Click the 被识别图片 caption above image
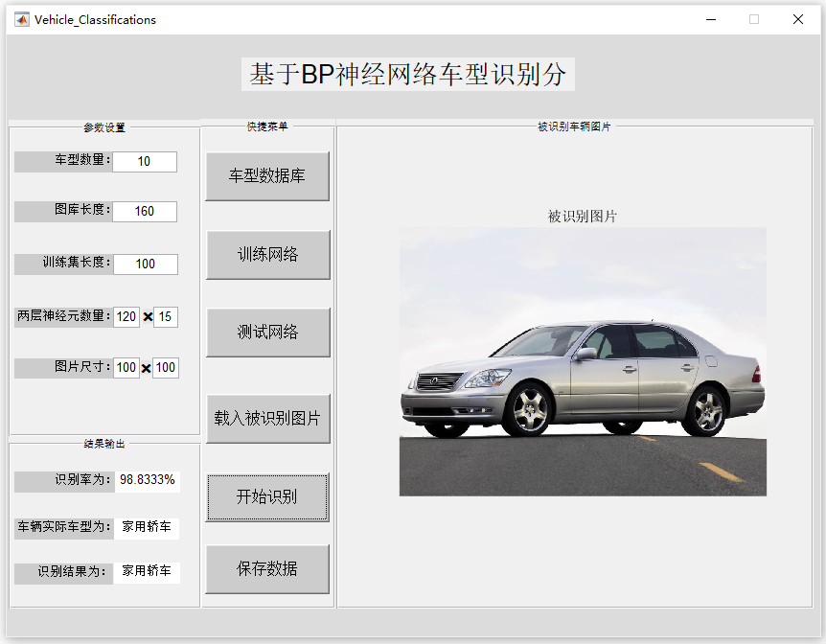Viewport: 826px width, 644px height. 582,217
